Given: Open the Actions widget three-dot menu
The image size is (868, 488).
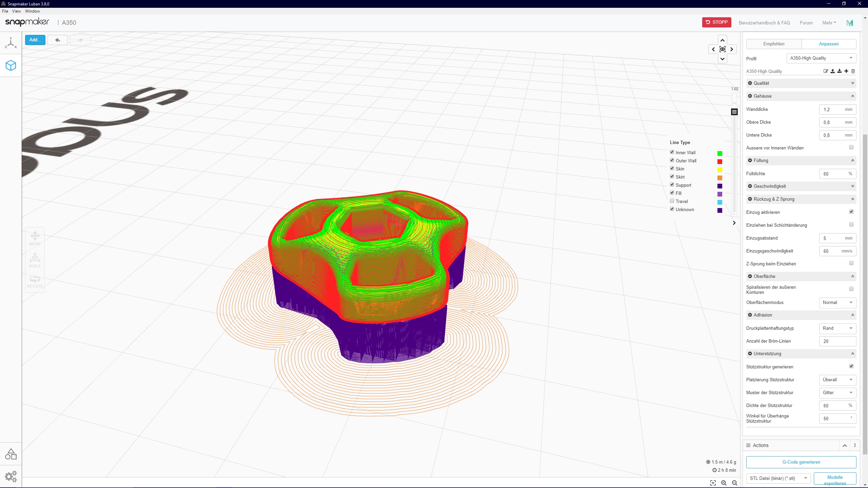Looking at the screenshot, I should tap(855, 445).
